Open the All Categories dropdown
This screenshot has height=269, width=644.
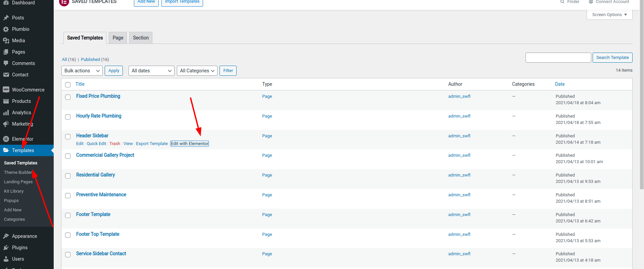tap(197, 71)
